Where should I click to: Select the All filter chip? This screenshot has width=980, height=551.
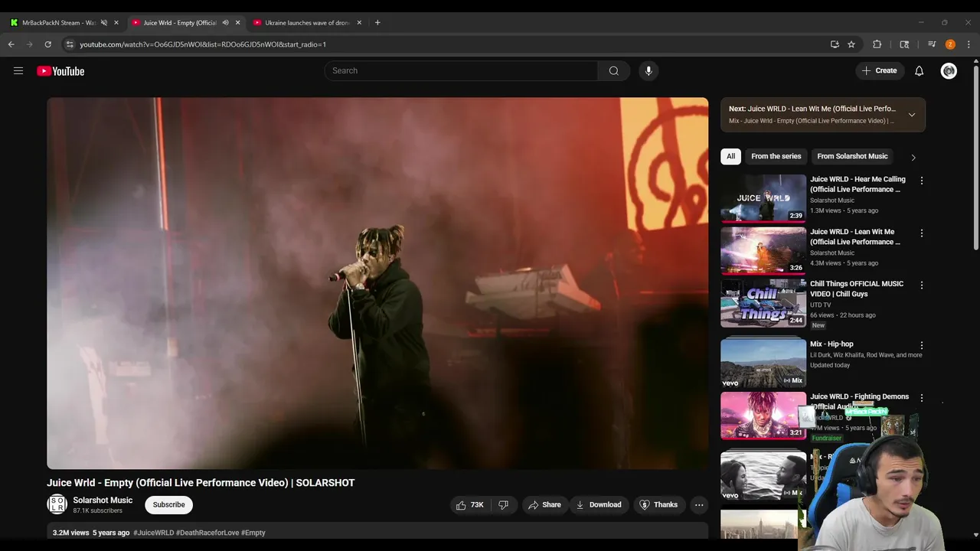click(x=730, y=156)
